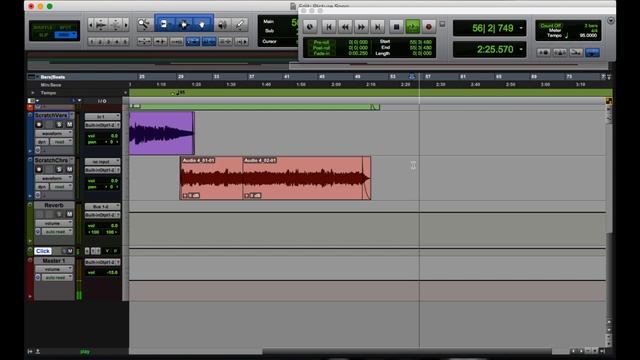Solo the ScratchChrs track
The image size is (640, 360).
tap(60, 169)
